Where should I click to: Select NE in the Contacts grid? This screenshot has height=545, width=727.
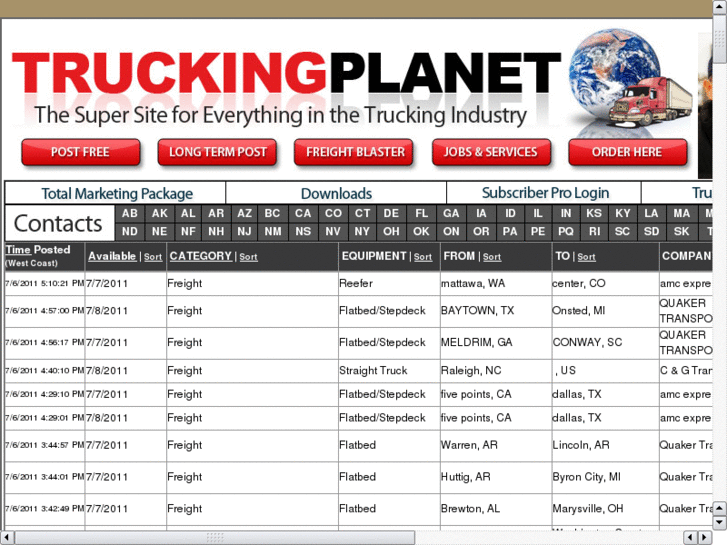159,231
